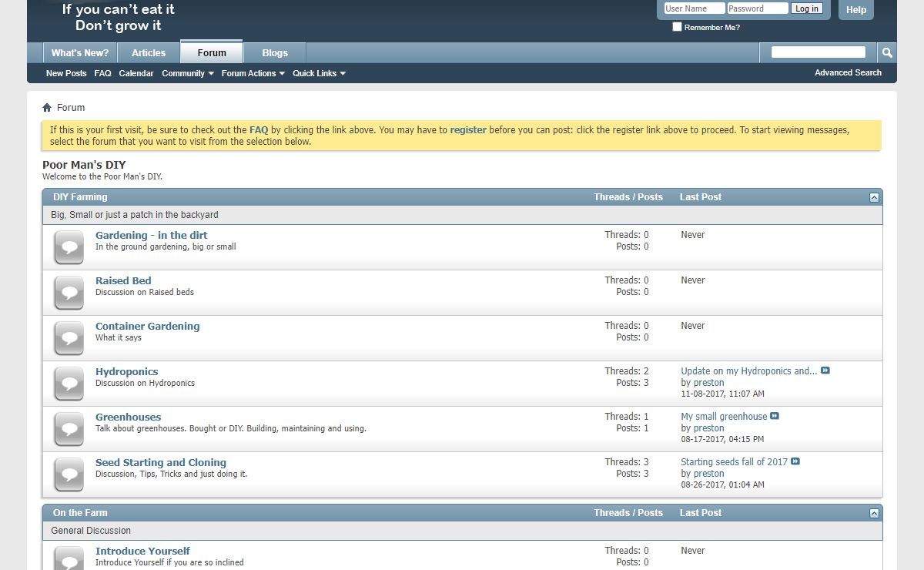
Task: Enable the Remember Me checkbox
Action: pyautogui.click(x=677, y=27)
